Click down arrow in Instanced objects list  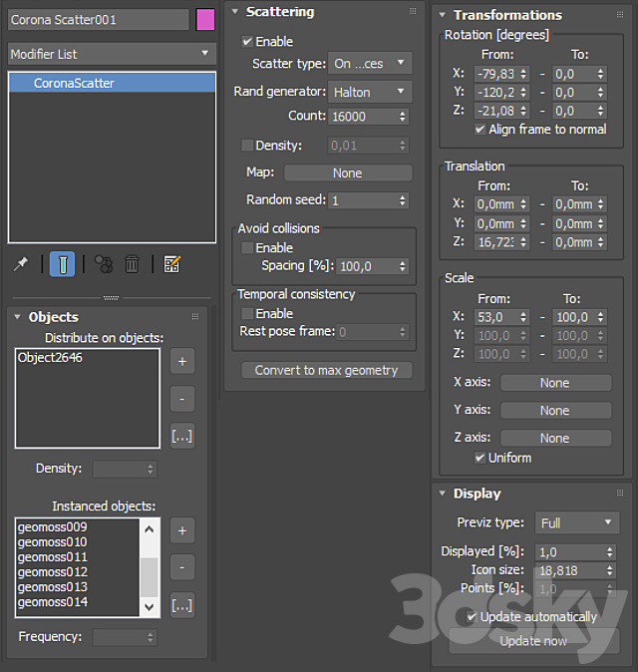point(150,607)
